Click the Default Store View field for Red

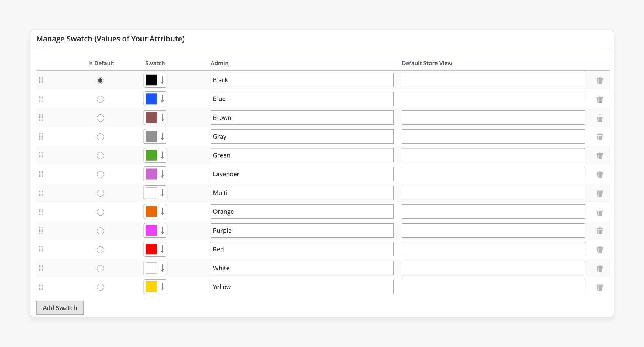click(x=493, y=249)
